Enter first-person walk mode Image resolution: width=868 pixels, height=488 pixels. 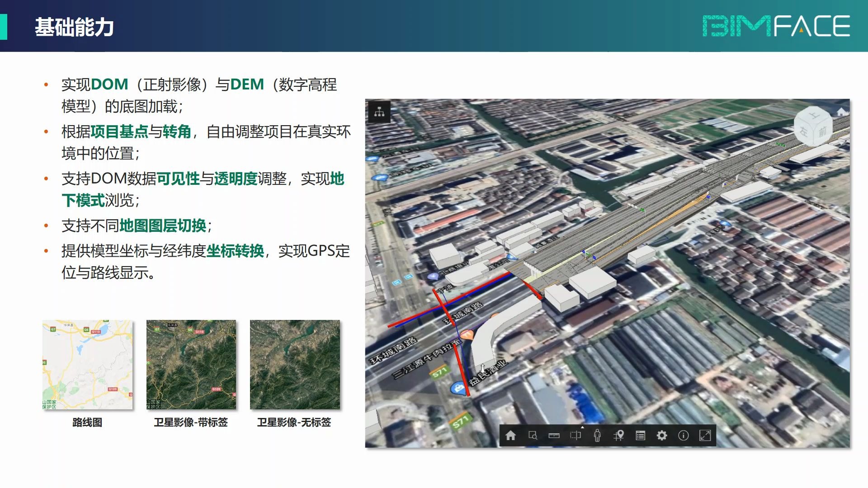pos(597,436)
